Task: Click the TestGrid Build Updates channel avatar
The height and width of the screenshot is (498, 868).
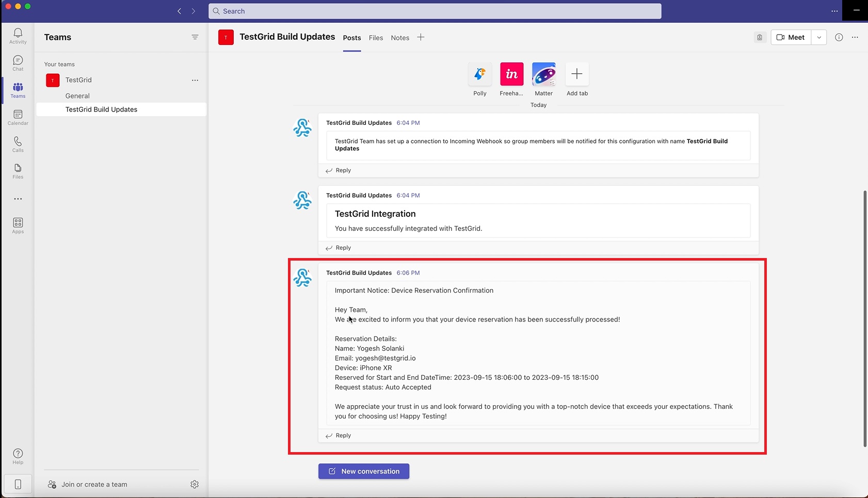Action: click(226, 37)
